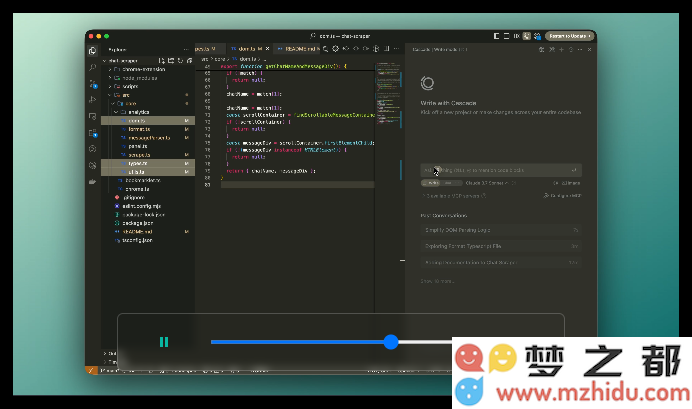
Task: Click the send arrow in Cascade input
Action: point(574,170)
